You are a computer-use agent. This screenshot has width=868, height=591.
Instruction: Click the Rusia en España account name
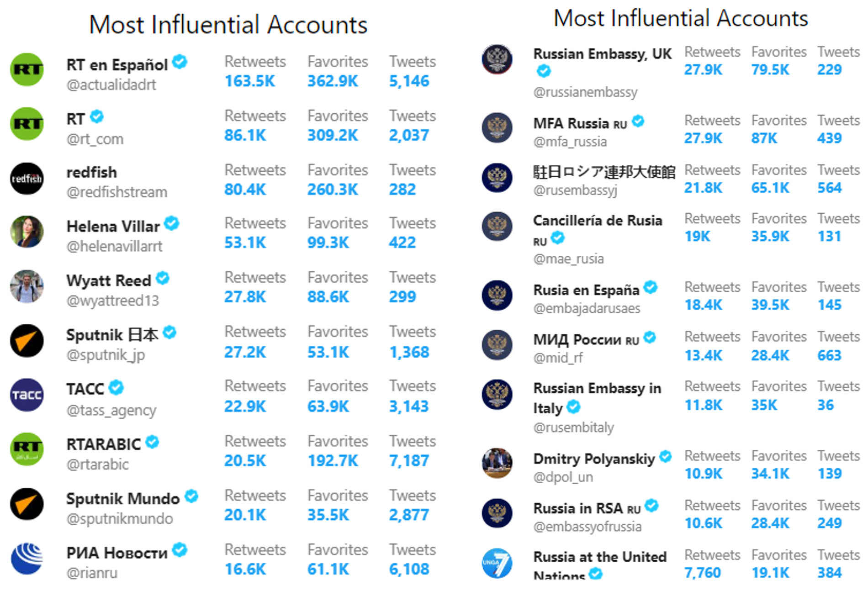coord(587,290)
